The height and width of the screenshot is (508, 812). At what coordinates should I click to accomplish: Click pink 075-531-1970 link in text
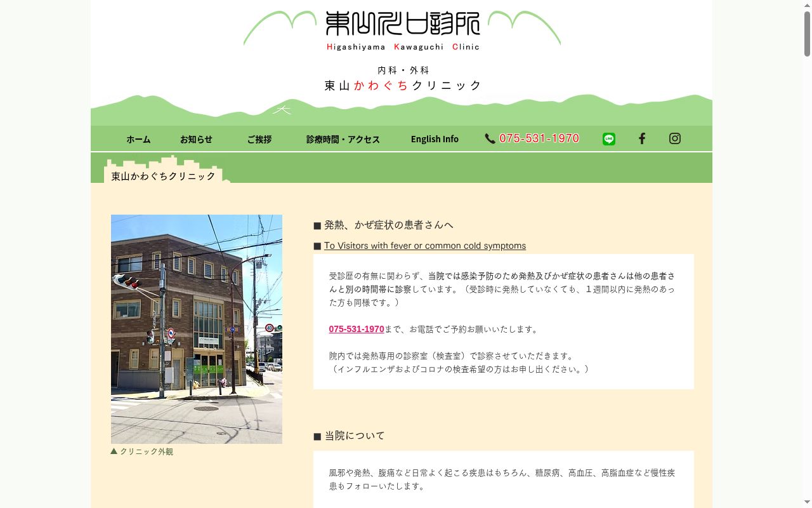point(357,329)
